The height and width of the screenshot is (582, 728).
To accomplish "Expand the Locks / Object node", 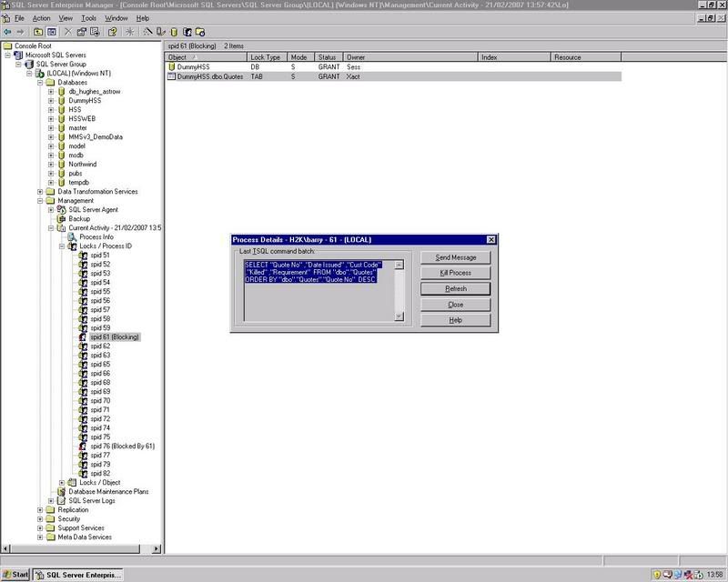I will [62, 483].
